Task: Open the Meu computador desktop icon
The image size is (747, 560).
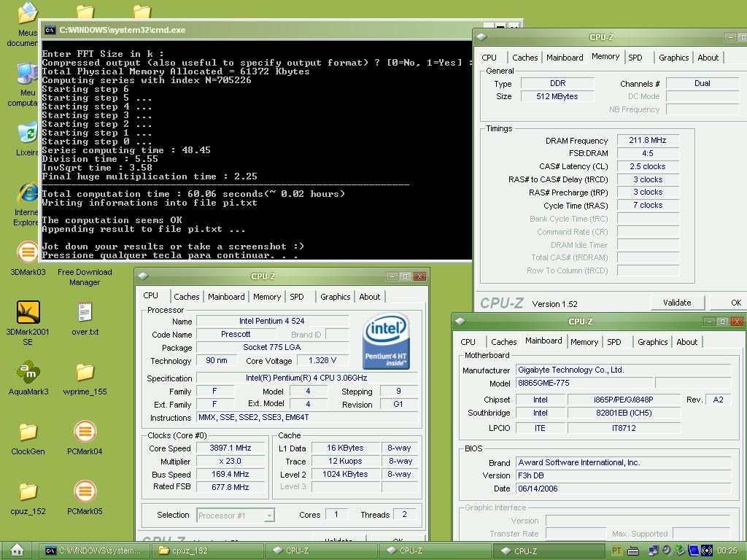Action: coord(28,74)
